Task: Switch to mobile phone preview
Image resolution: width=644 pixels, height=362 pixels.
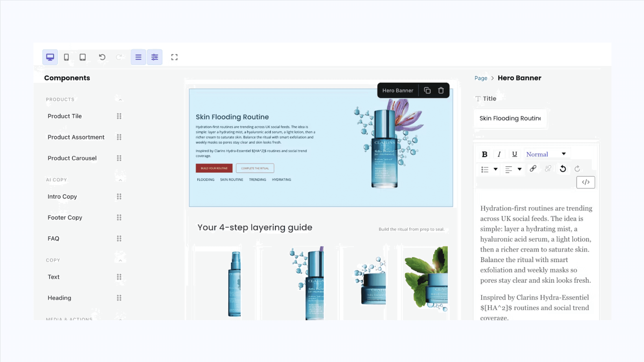Action: (66, 57)
